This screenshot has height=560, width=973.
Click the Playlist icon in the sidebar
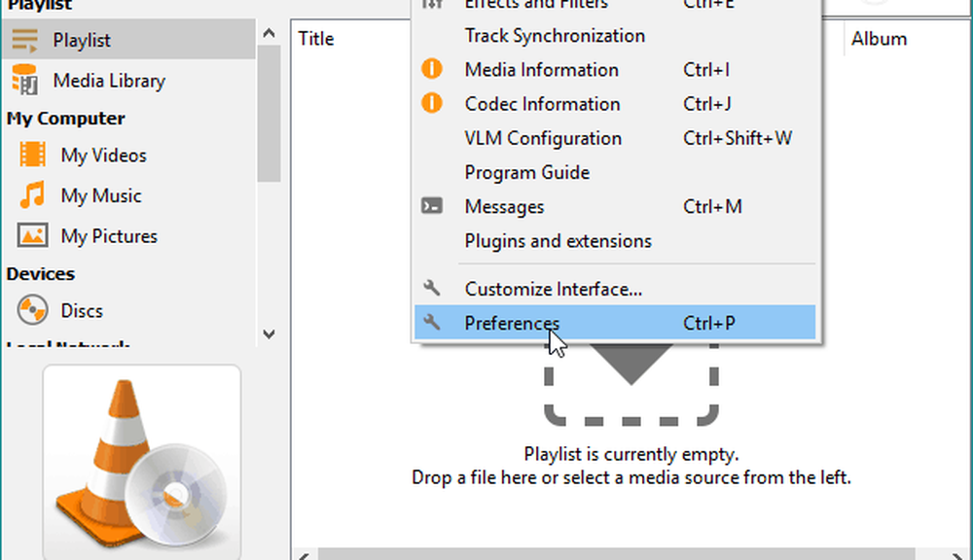click(25, 40)
